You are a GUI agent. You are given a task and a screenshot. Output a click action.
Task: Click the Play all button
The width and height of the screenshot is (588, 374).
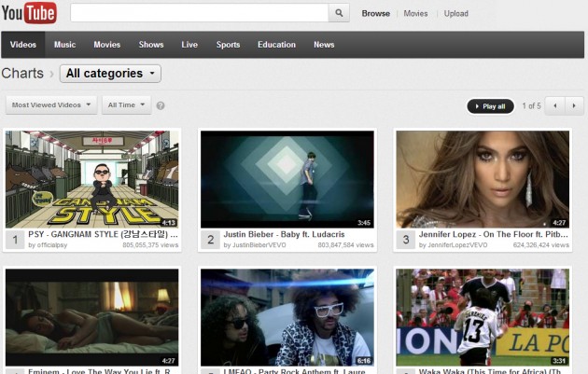point(490,106)
